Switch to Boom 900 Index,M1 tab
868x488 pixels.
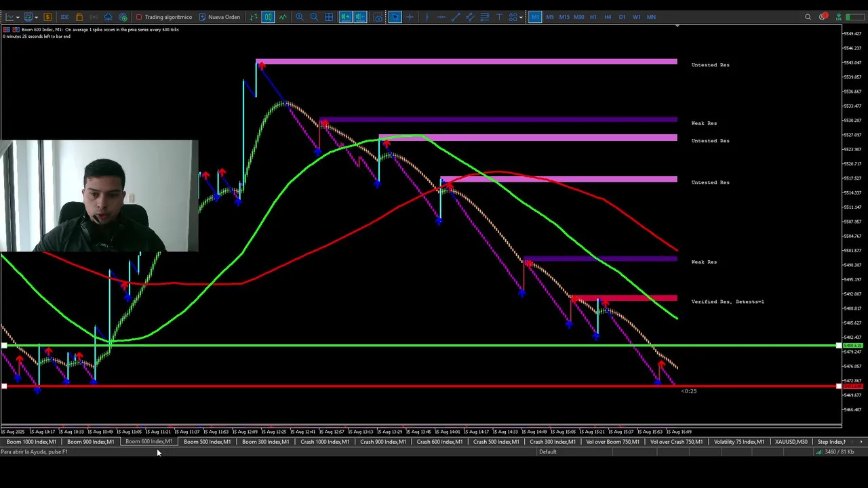pos(90,442)
